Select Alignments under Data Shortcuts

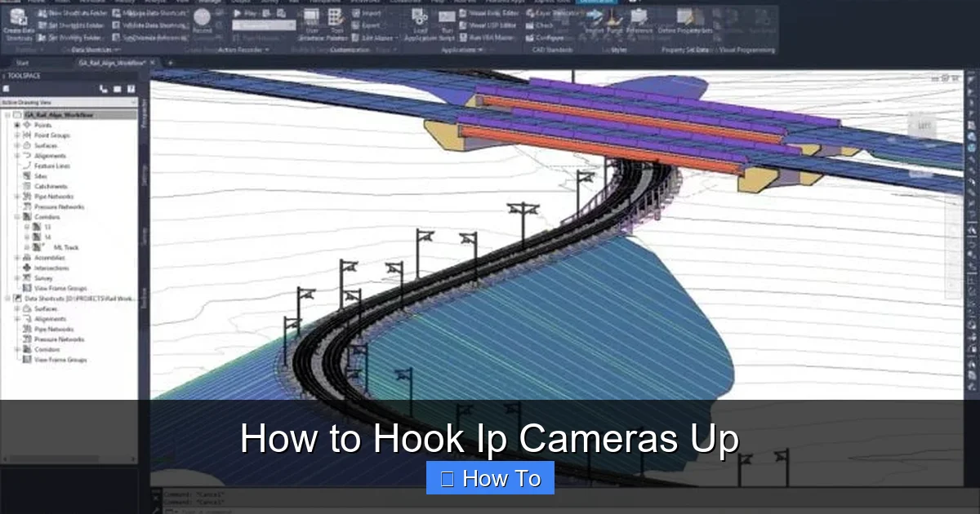click(x=50, y=319)
